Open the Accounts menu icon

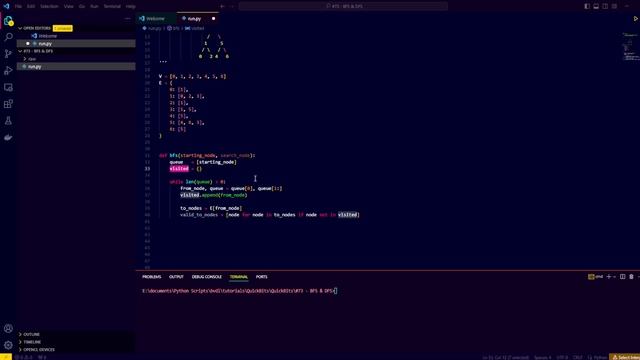(8, 329)
